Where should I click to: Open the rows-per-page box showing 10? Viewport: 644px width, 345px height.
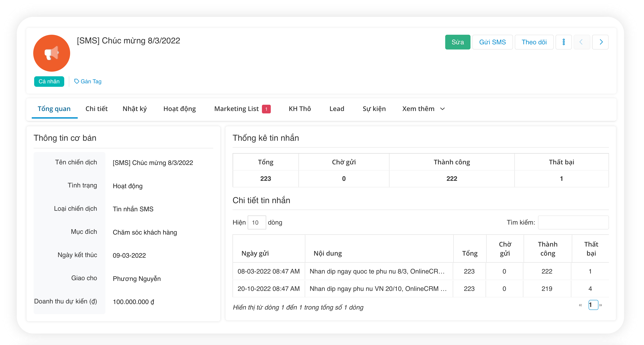click(257, 222)
